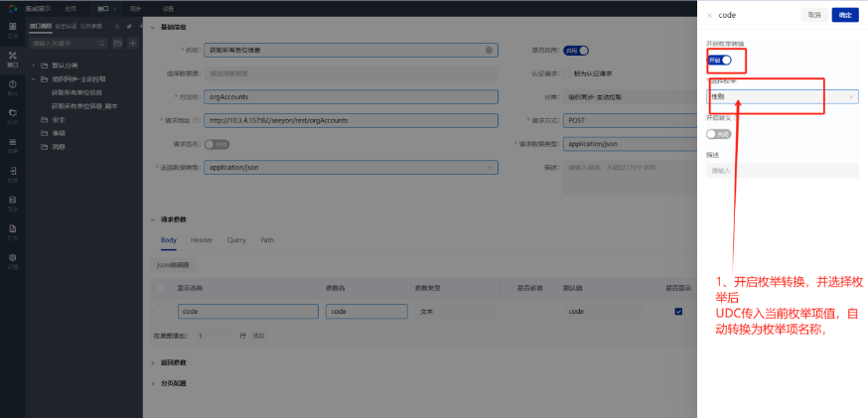Click the 取消 cancel button
The height and width of the screenshot is (419, 868).
[814, 15]
